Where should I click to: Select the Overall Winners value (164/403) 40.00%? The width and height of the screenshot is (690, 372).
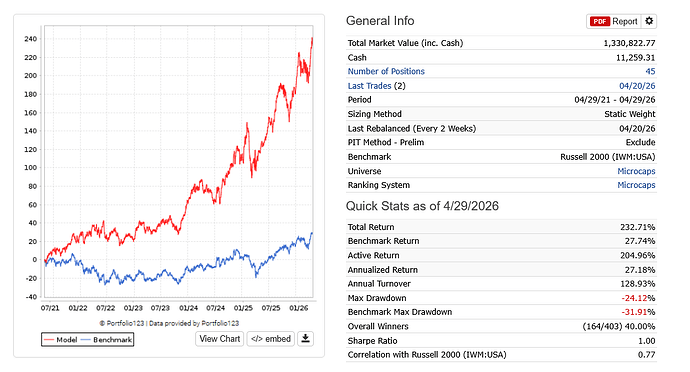[x=619, y=326]
